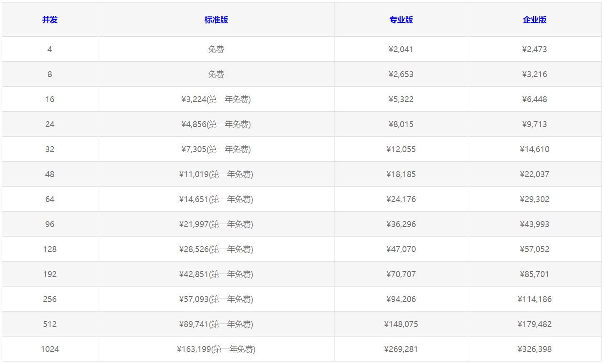Click the 免费 cell in the 4 concurrency row
Viewport: 604px width, 364px height.
click(x=216, y=49)
